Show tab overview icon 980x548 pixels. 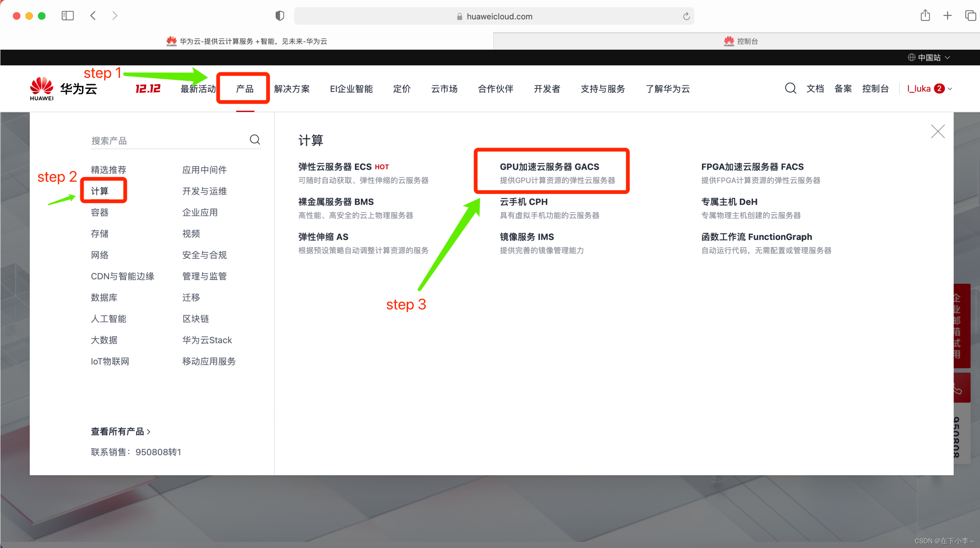[x=970, y=16]
